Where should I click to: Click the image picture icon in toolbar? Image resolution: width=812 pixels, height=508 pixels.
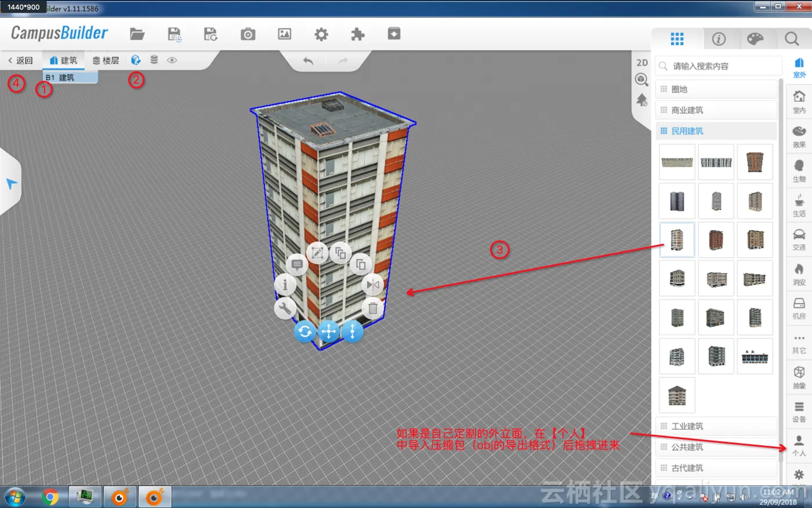click(x=284, y=34)
